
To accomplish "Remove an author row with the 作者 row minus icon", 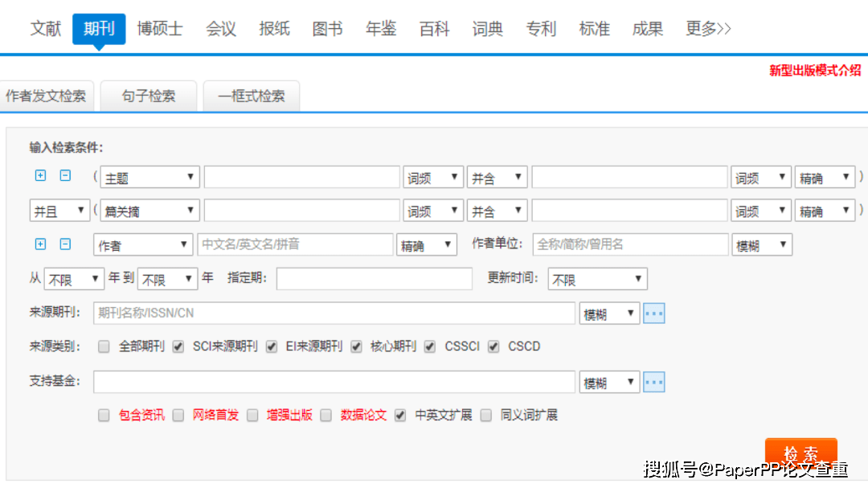I will click(65, 244).
